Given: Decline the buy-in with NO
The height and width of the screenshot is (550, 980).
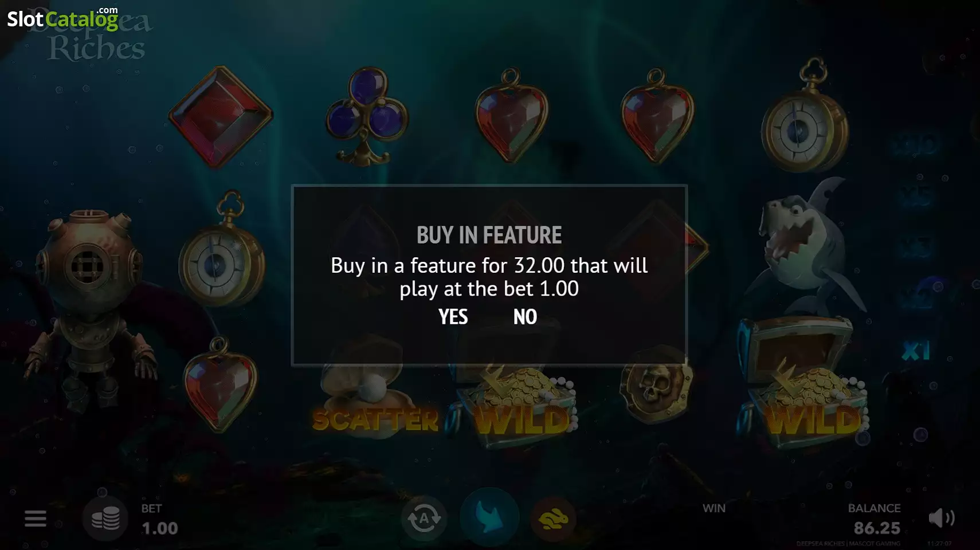Looking at the screenshot, I should click(x=525, y=317).
